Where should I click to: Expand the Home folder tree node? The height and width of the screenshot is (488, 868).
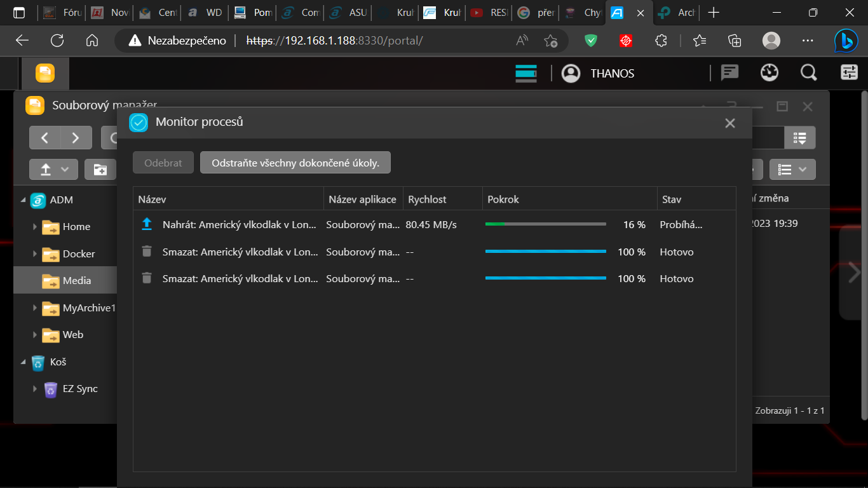tap(35, 227)
